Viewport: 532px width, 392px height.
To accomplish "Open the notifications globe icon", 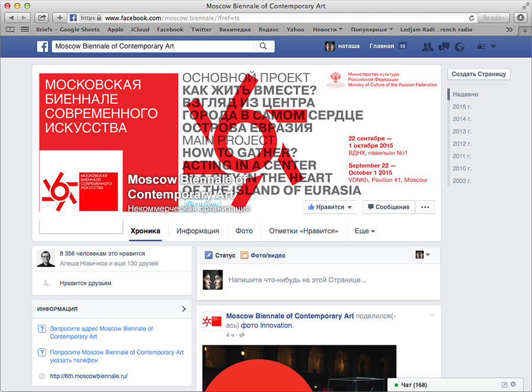I will point(459,47).
